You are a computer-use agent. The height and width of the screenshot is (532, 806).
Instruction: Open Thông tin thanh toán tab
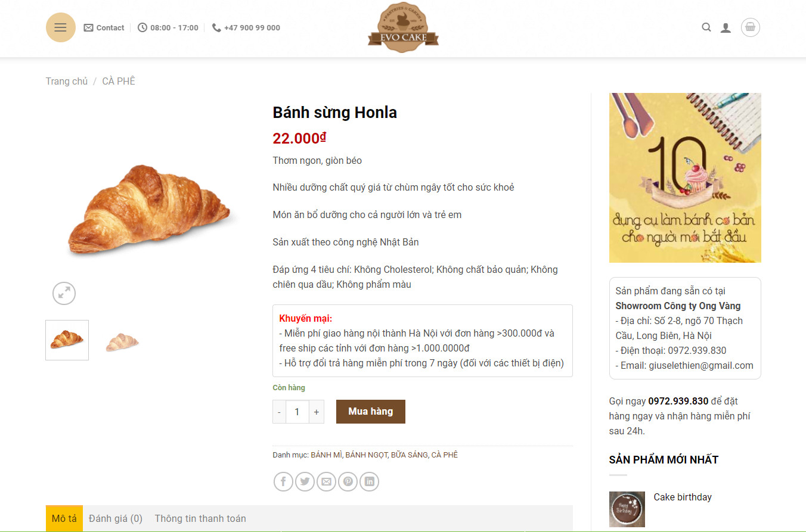200,518
